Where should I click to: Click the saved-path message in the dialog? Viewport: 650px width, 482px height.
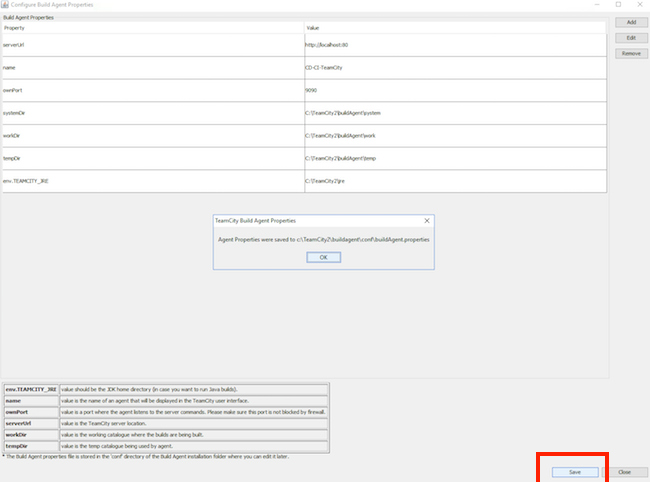click(x=323, y=240)
